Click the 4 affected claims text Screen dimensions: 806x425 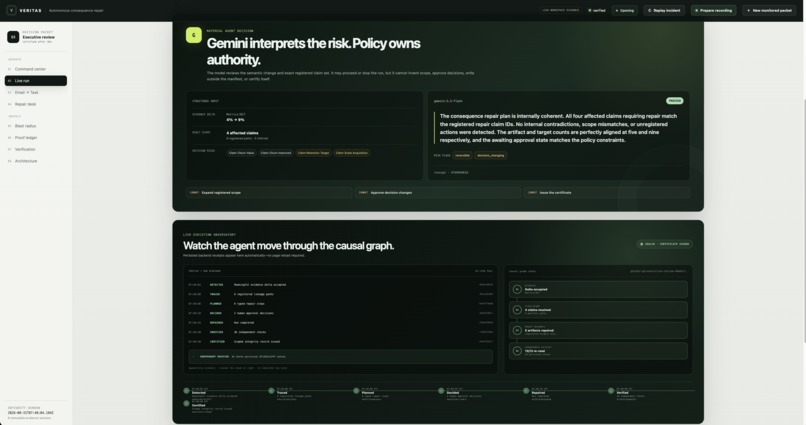click(x=242, y=133)
